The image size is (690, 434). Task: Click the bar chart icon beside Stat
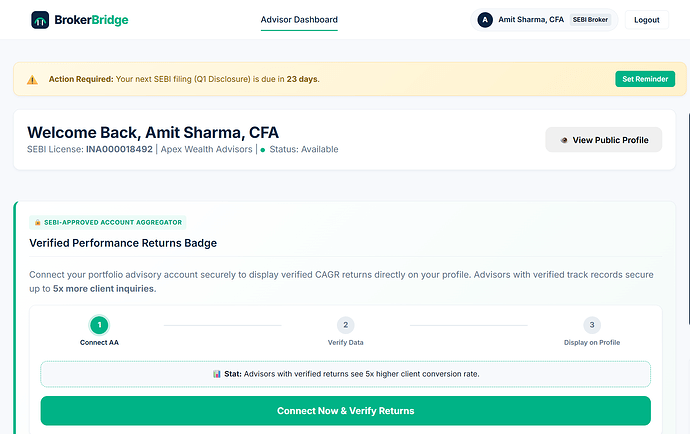pyautogui.click(x=217, y=374)
